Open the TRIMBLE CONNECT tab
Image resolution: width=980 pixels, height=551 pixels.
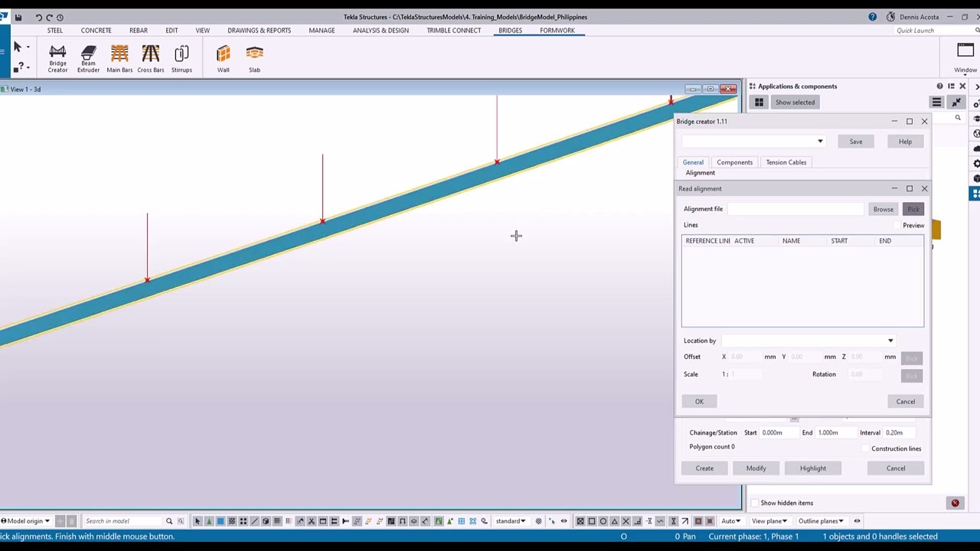tap(454, 31)
